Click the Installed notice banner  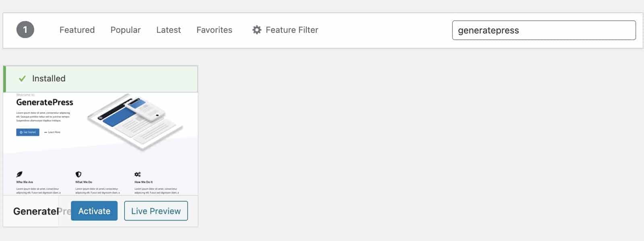point(100,79)
